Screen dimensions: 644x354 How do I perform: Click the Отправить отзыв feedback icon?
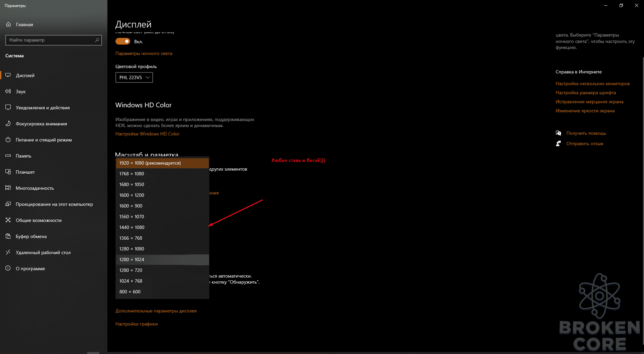pyautogui.click(x=558, y=143)
